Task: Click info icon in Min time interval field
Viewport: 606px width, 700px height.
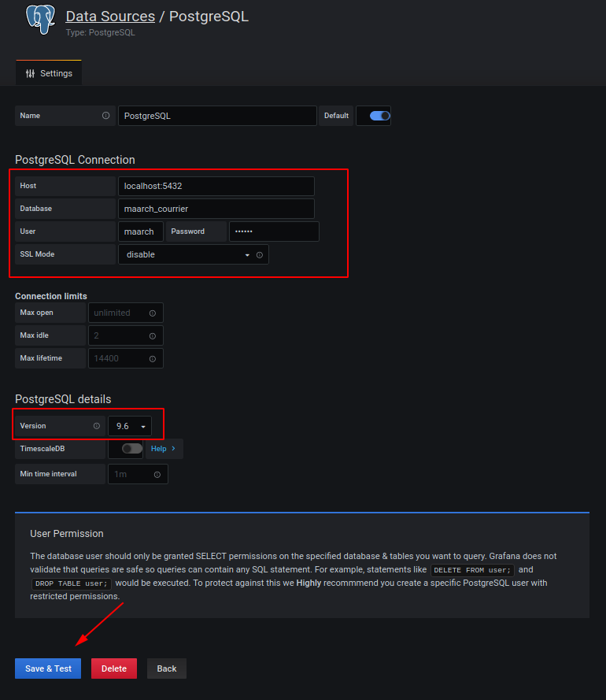Action: [157, 475]
